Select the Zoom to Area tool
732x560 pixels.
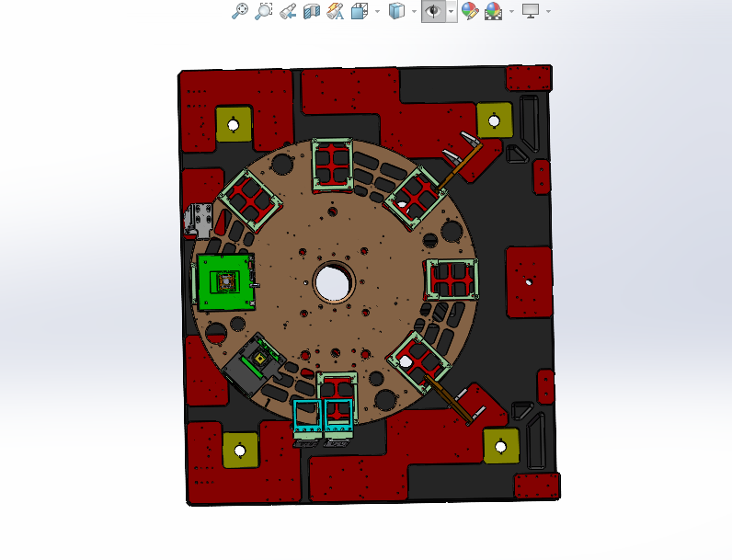point(264,11)
